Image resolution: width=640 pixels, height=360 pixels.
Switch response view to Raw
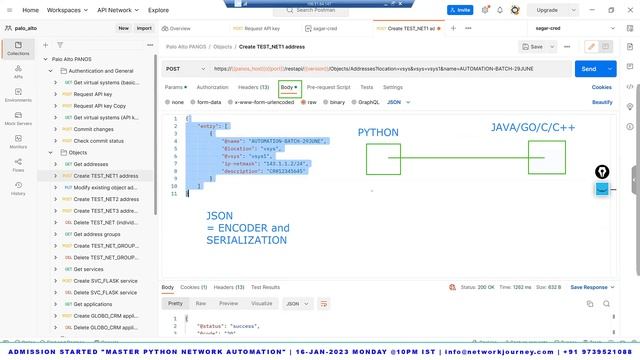200,303
